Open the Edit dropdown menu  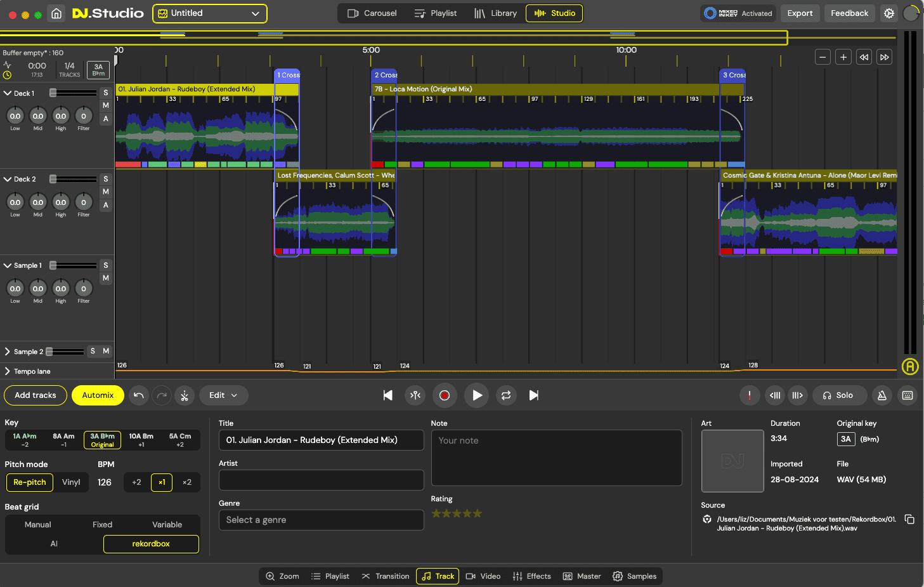pos(223,395)
